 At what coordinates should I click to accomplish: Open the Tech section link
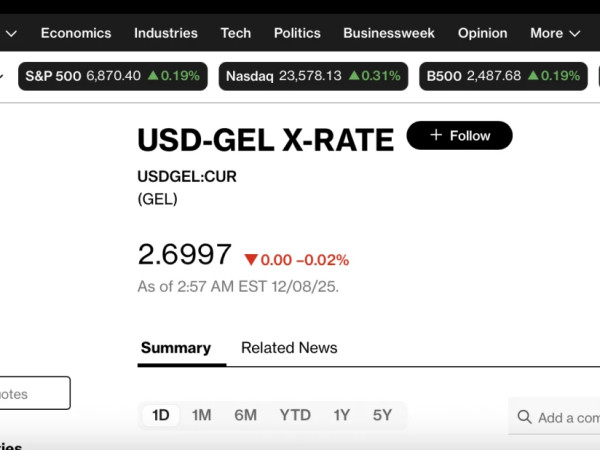236,33
